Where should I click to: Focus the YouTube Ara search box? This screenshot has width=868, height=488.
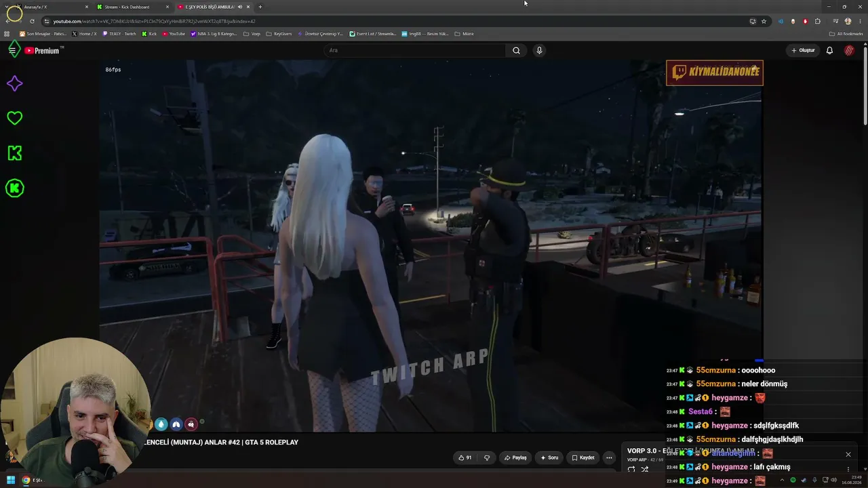click(415, 50)
